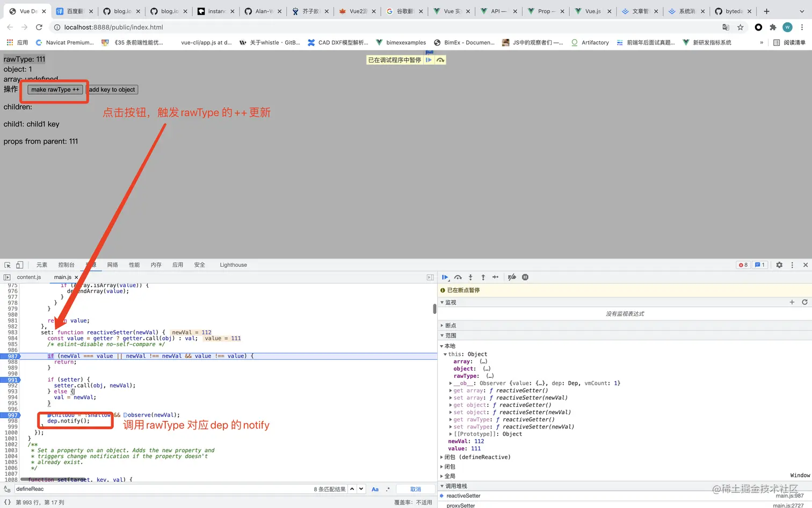This screenshot has height=508, width=812.
Task: Click the step over icon in the paused overlay
Action: click(x=440, y=60)
